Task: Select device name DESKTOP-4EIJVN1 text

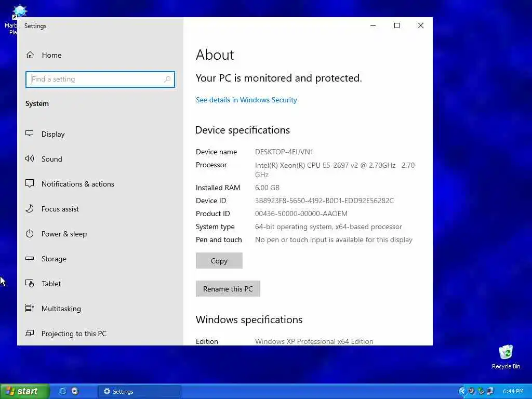Action: (x=284, y=152)
